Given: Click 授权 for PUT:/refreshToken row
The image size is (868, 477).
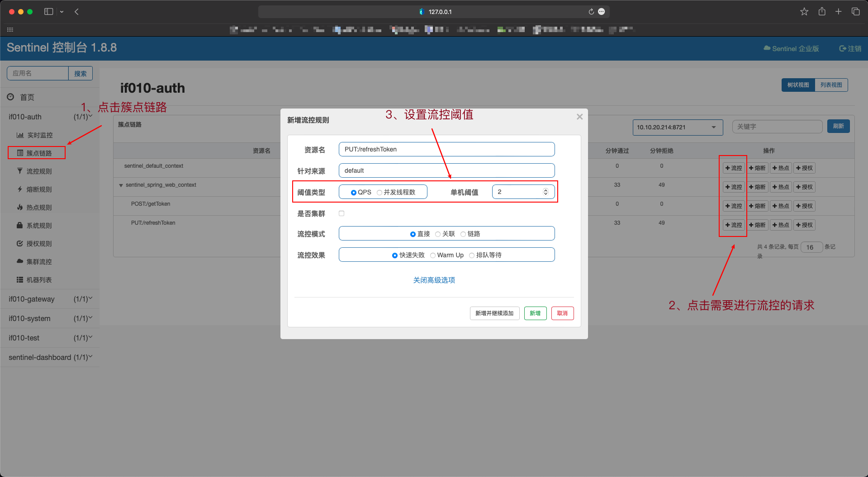Looking at the screenshot, I should [x=804, y=225].
